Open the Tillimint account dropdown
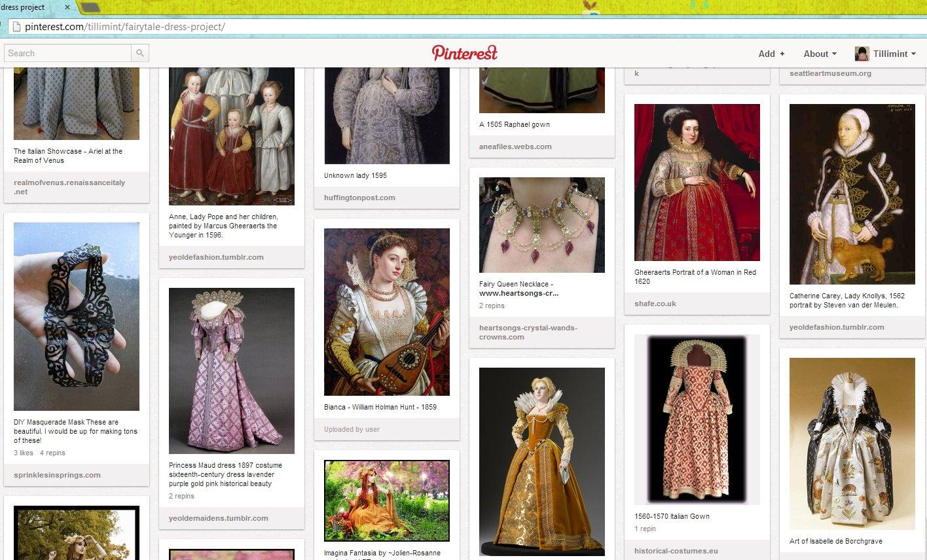Viewport: 927px width, 560px height. click(894, 54)
